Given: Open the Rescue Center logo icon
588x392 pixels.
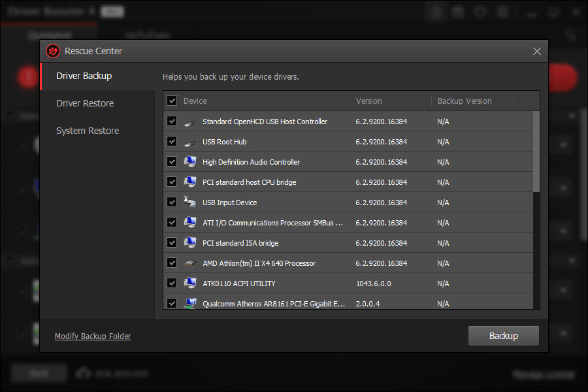Looking at the screenshot, I should coord(53,51).
